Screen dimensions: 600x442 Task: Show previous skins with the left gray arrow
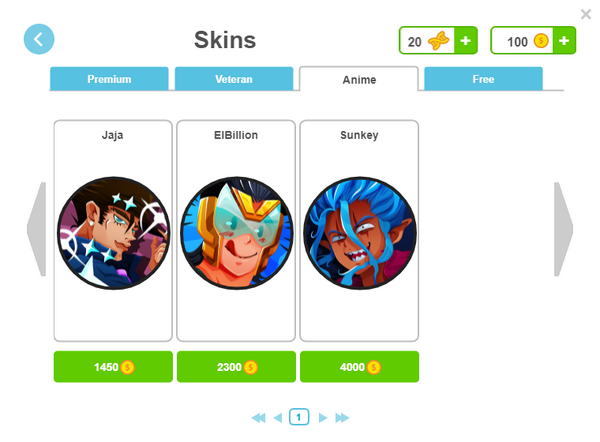tap(37, 229)
